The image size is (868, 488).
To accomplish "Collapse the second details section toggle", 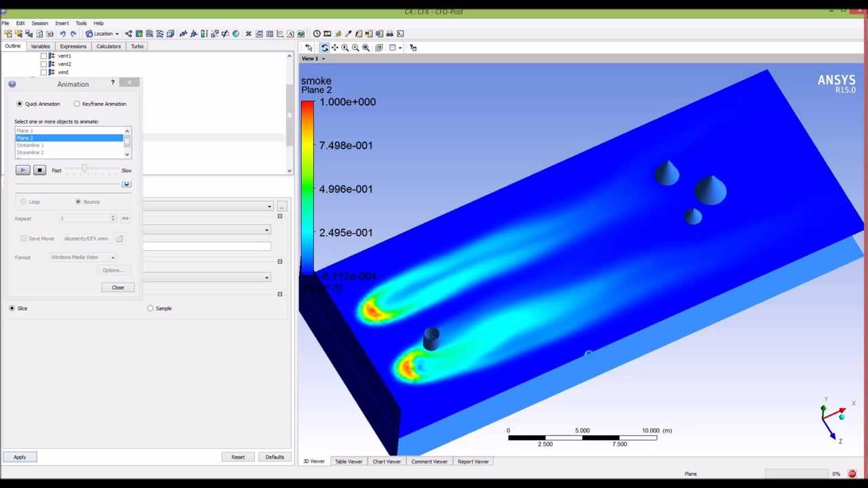I will (x=279, y=261).
